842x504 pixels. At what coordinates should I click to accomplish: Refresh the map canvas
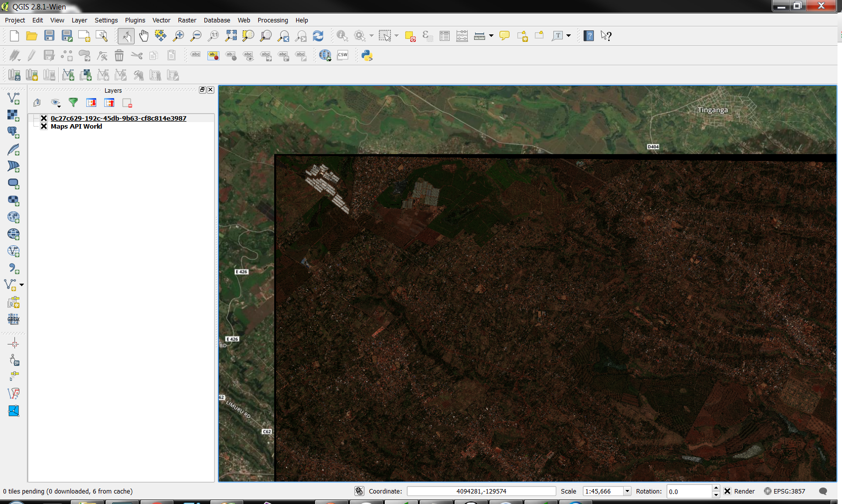coord(318,36)
